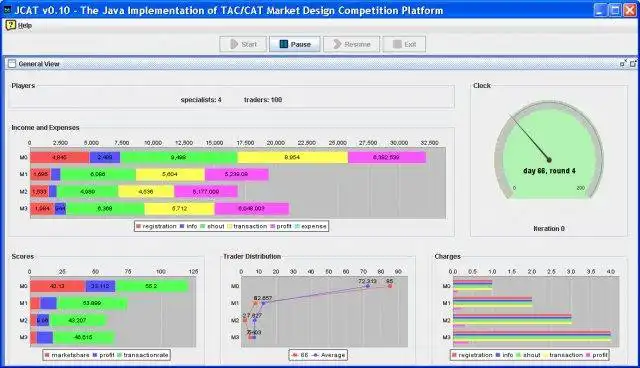Click marketshare swatch in Scores legend
Screen dimensions: 640x368
point(47,355)
